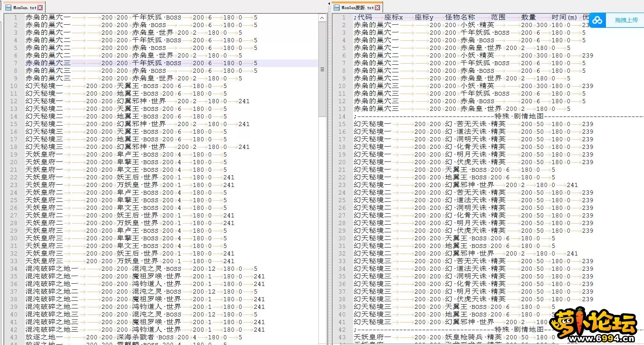Click line number 14 in right pane

point(342,117)
